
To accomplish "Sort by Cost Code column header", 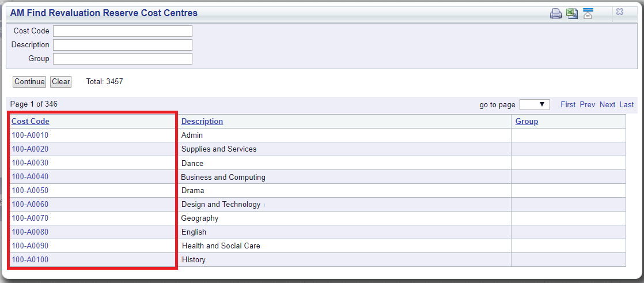I will click(31, 121).
